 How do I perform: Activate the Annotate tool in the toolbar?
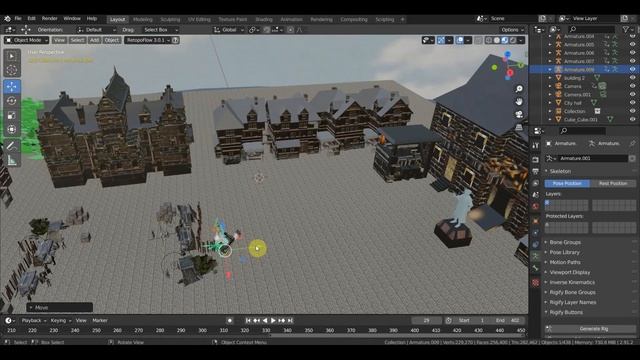pos(12,146)
